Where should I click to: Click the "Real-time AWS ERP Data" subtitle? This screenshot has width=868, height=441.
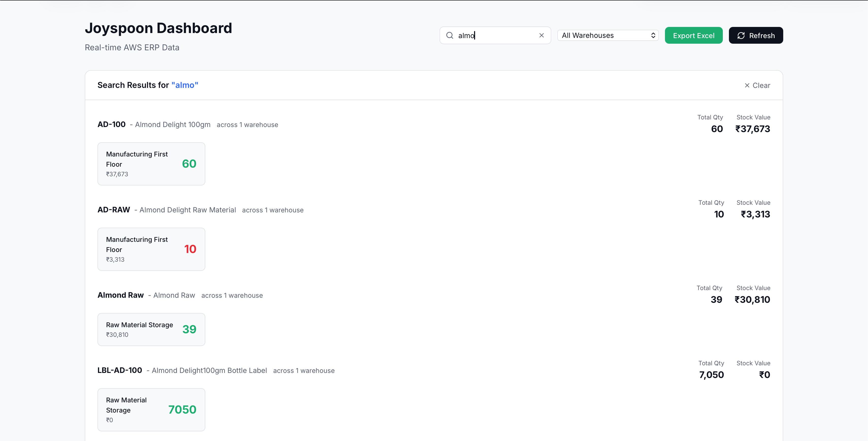click(132, 48)
